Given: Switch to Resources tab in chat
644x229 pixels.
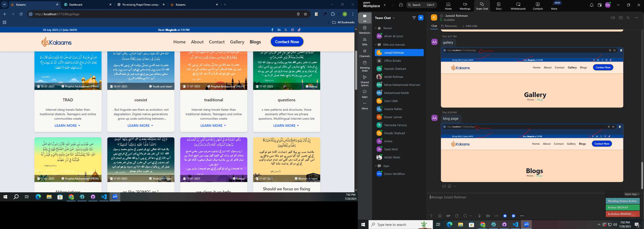Looking at the screenshot, I should point(449,26).
